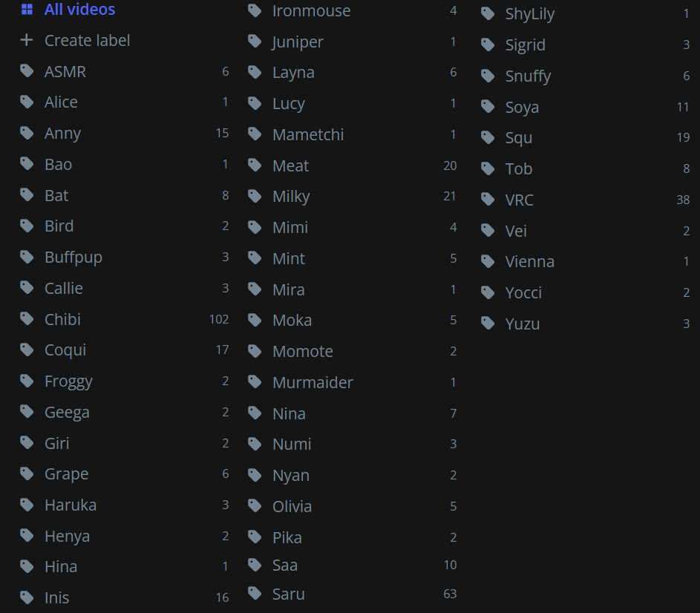The width and height of the screenshot is (700, 613).
Task: Select the Anny label
Action: (x=62, y=134)
